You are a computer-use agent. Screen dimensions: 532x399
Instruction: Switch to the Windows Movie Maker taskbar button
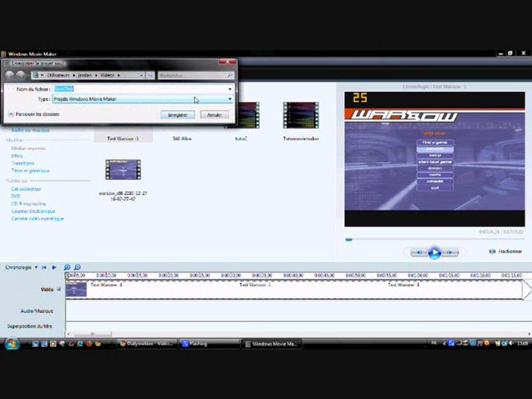click(x=272, y=344)
